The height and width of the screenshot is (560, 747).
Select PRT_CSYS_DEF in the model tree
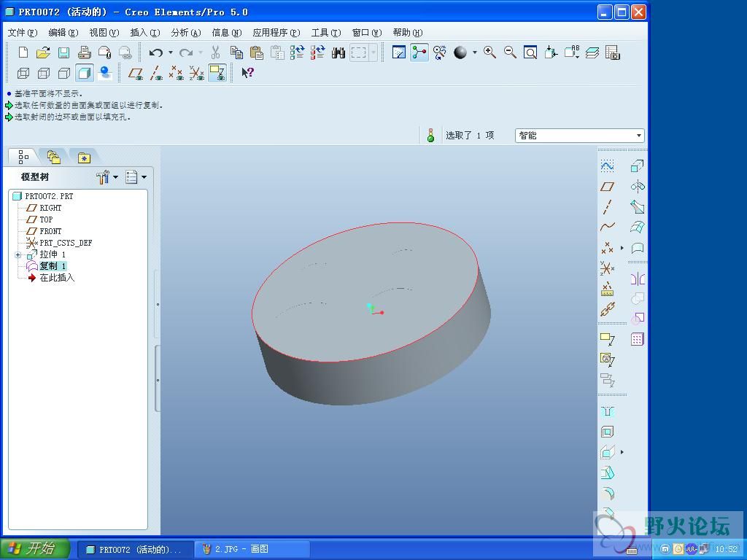66,243
